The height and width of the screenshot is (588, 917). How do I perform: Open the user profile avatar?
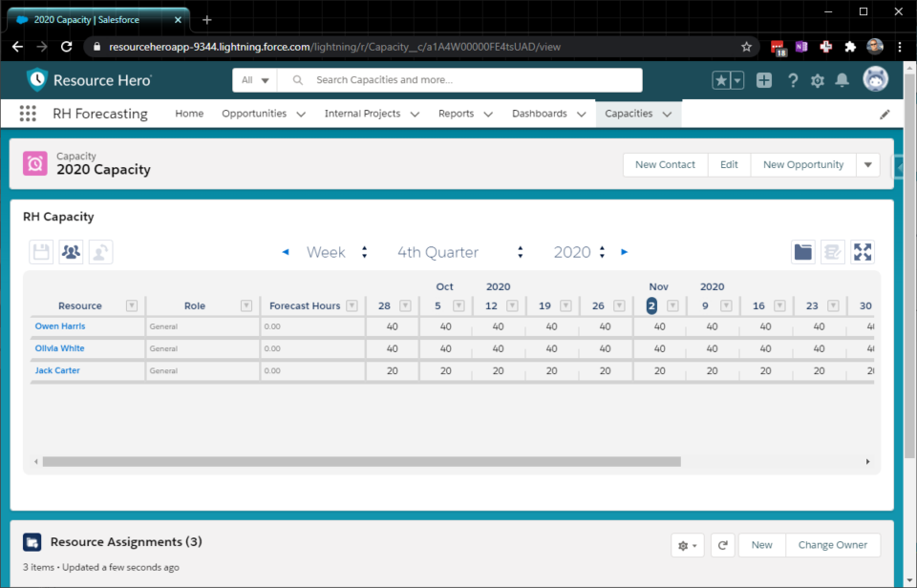pyautogui.click(x=876, y=79)
